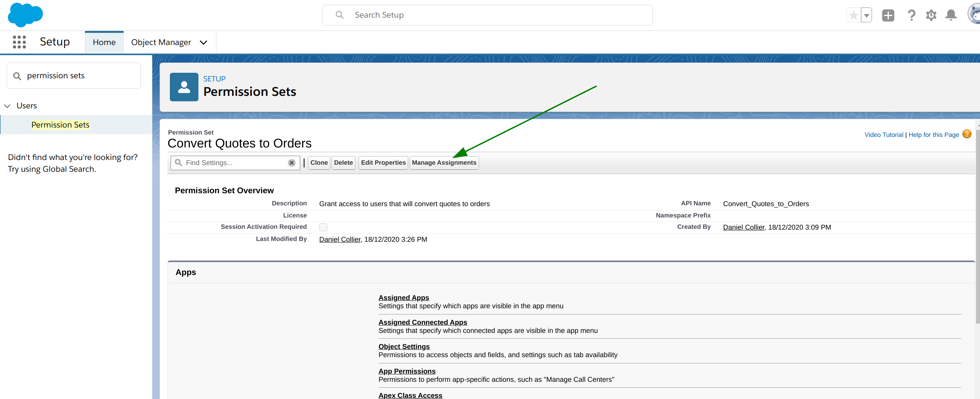980x399 pixels.
Task: Open the global actions plus icon
Action: [x=888, y=15]
